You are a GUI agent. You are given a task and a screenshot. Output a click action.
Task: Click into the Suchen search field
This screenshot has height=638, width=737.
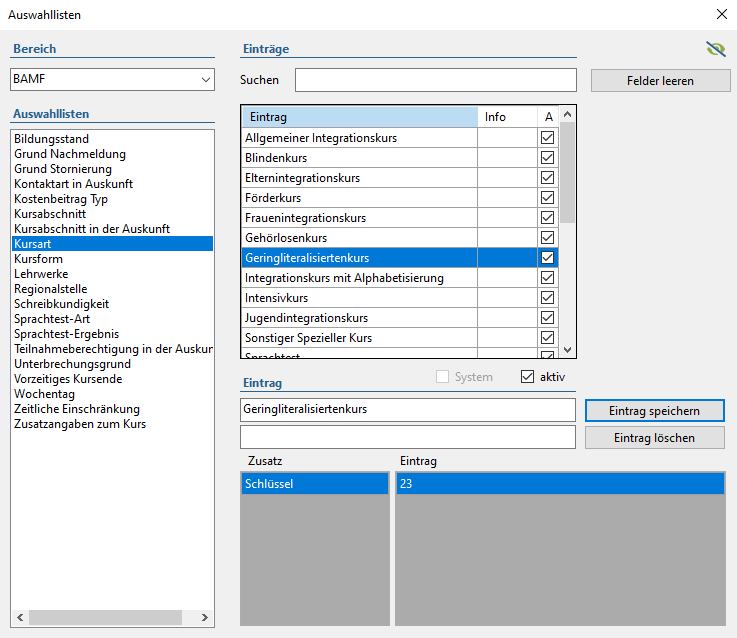pos(436,80)
